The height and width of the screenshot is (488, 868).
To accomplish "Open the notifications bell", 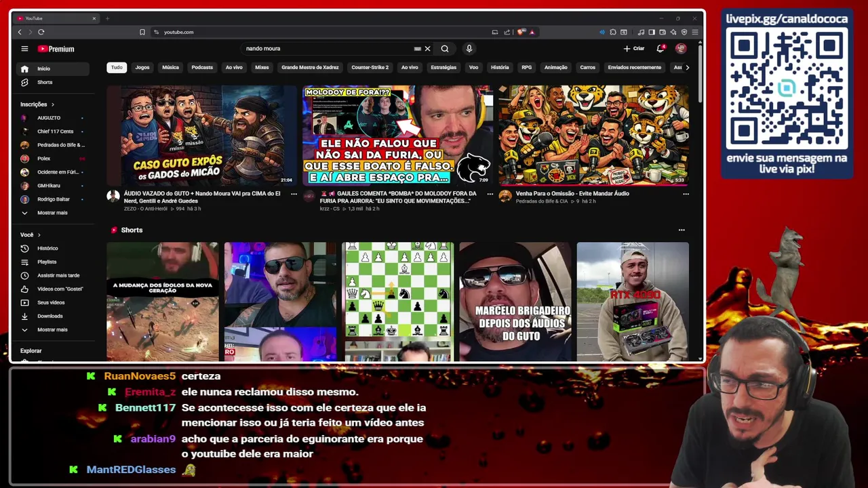I will (x=660, y=49).
